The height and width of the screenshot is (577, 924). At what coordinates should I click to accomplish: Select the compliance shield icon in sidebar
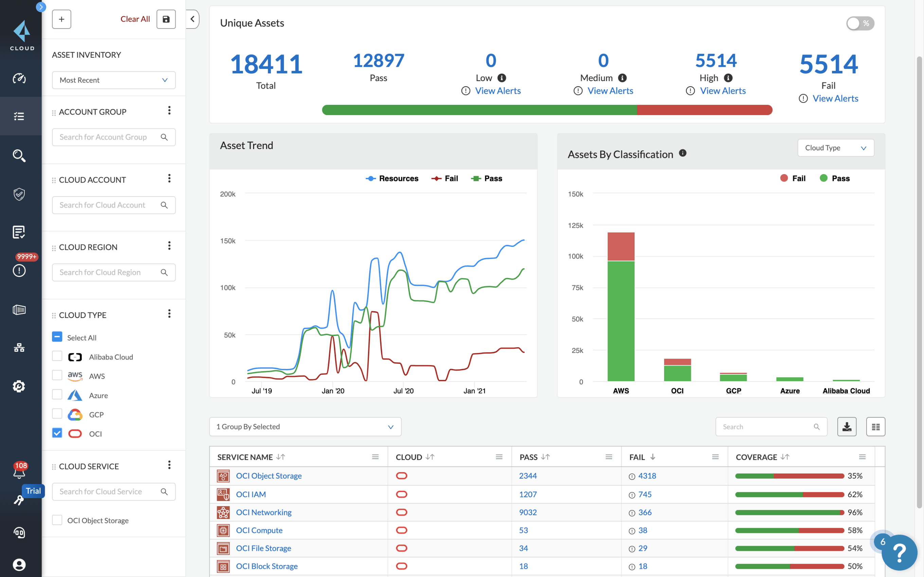point(19,194)
